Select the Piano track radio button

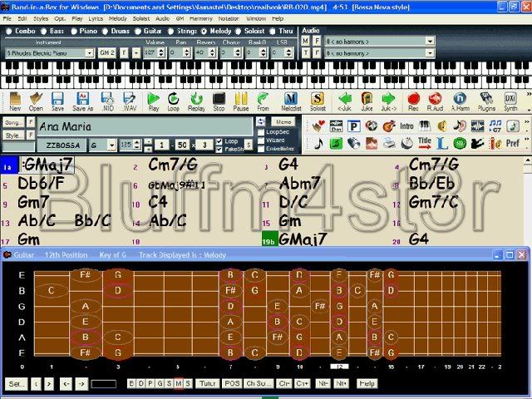tap(74, 32)
